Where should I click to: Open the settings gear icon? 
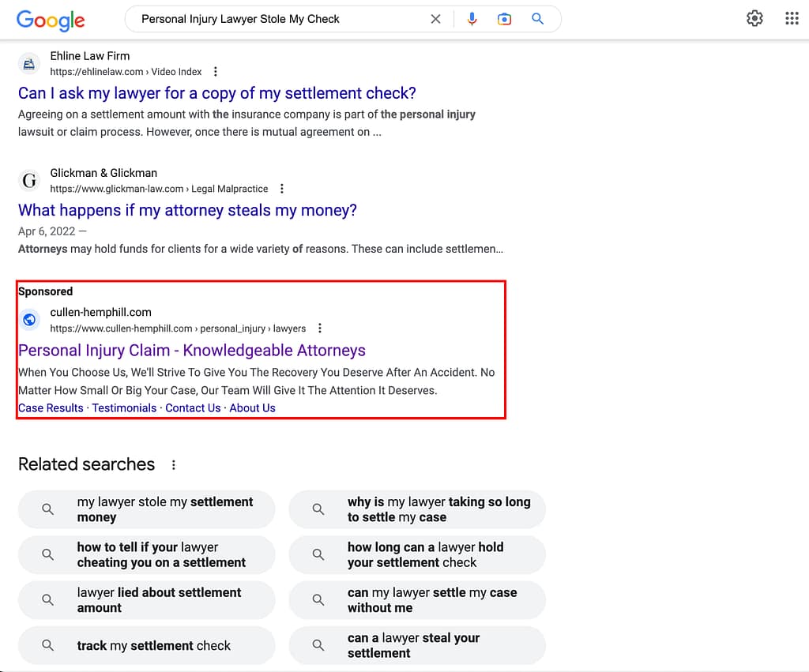754,19
